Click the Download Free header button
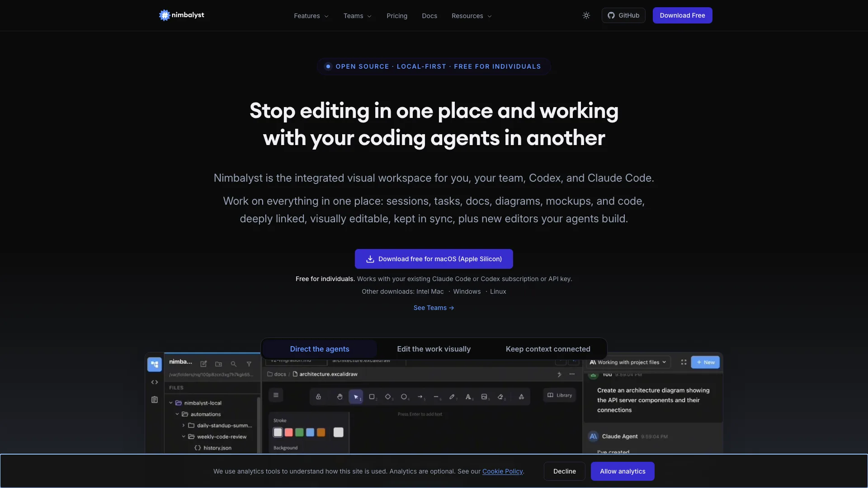 [x=682, y=15]
